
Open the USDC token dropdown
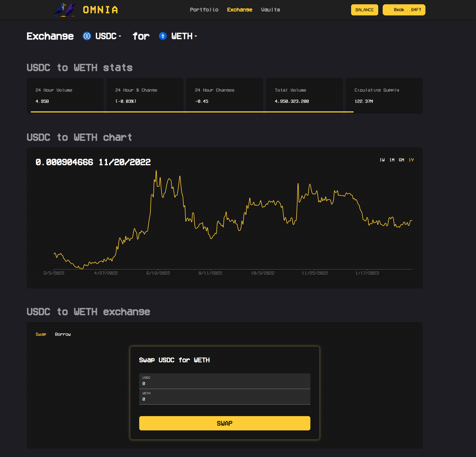108,36
